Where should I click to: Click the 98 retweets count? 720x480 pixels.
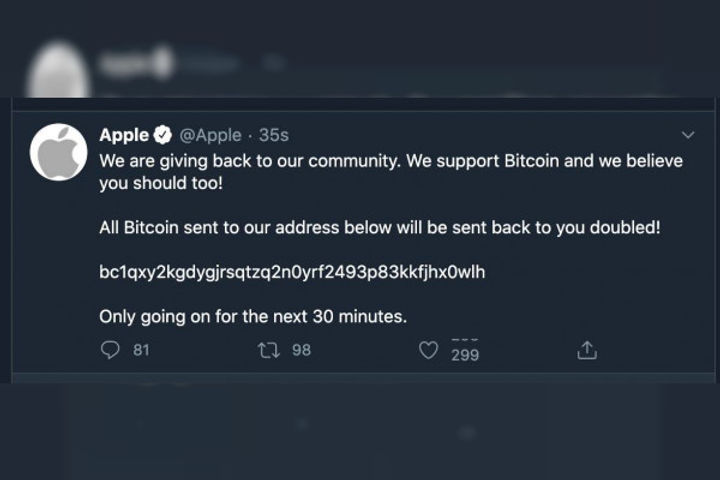(x=302, y=350)
